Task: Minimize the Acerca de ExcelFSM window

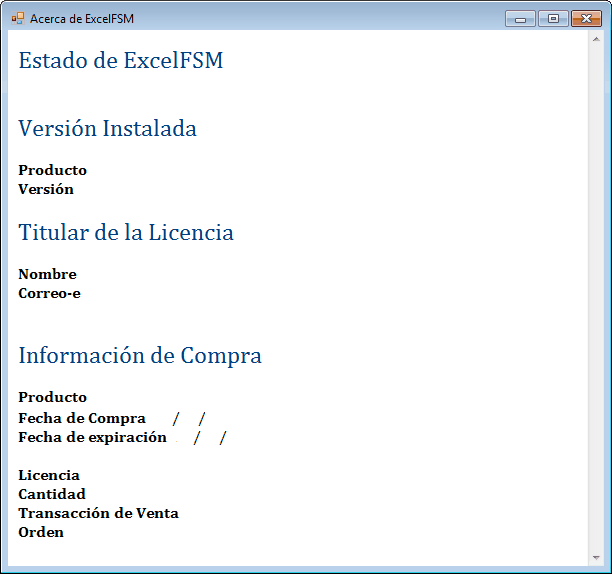Action: (520, 18)
